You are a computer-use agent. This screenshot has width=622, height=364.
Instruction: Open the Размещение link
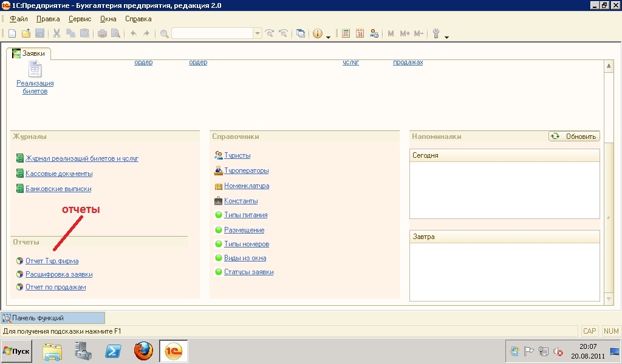click(x=244, y=230)
